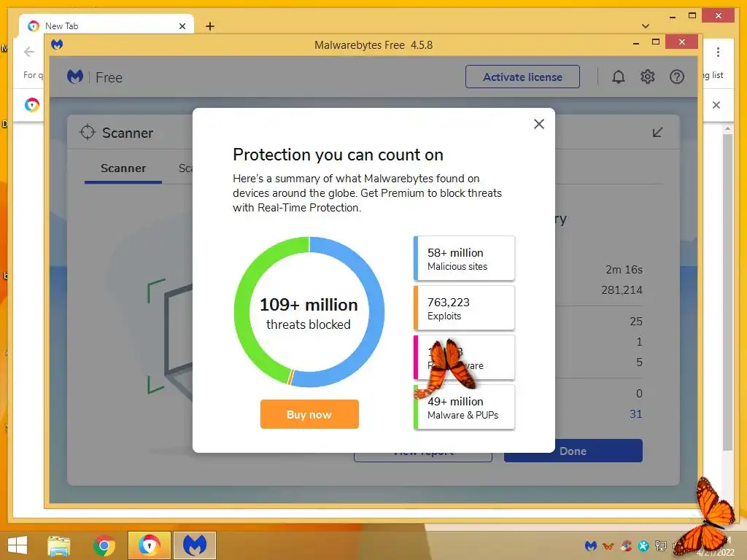Click the Malwarebytes system tray icon
747x560 pixels.
point(591,545)
